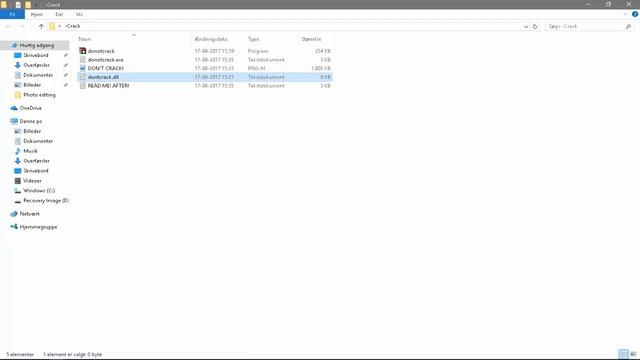640x360 pixels.
Task: Click the READ ME! AFTER! document icon
Action: pos(83,86)
